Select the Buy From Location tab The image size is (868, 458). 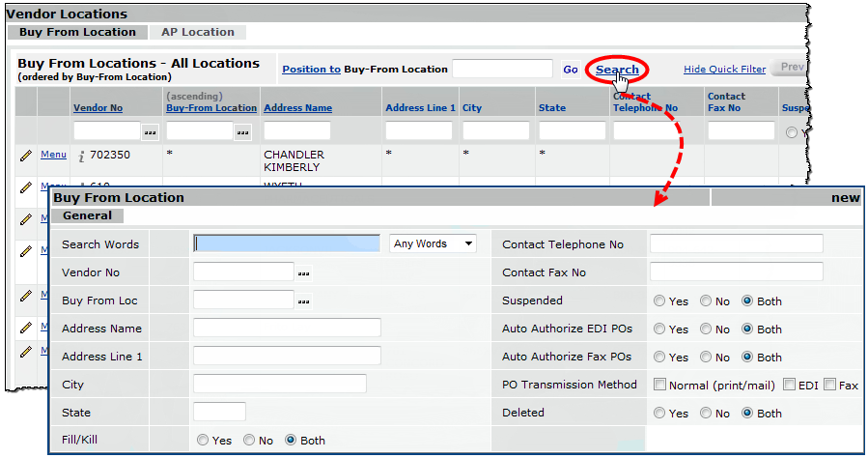pyautogui.click(x=77, y=32)
